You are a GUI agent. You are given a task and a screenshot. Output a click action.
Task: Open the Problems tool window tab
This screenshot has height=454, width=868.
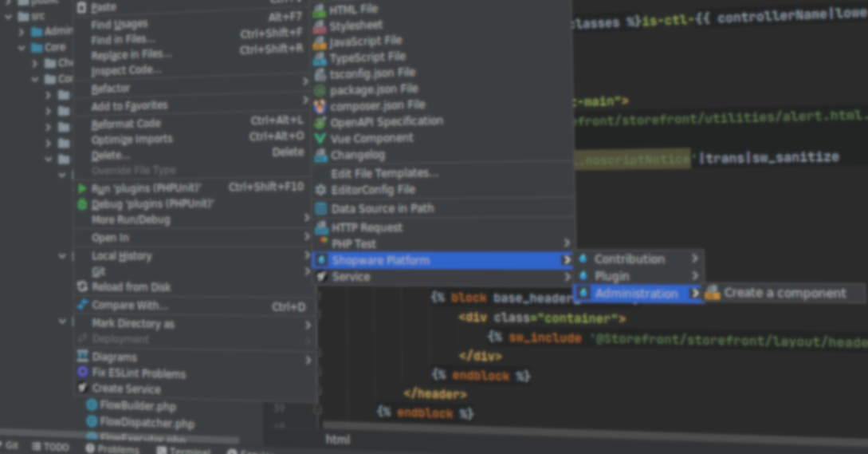112,448
